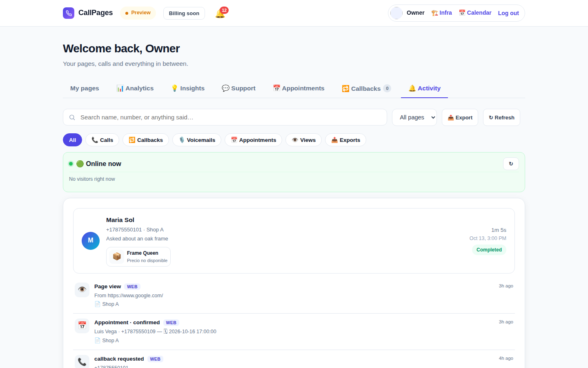This screenshot has width=588, height=368.
Task: Export the activity list
Action: click(460, 117)
